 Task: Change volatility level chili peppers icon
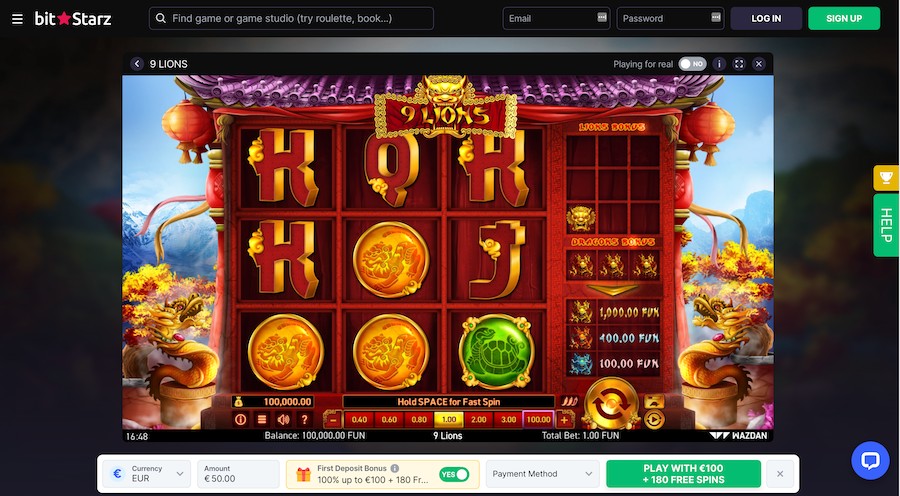(x=569, y=402)
